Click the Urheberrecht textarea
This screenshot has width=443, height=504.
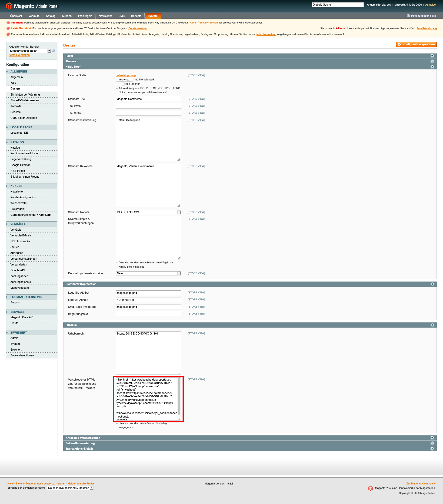point(148,353)
